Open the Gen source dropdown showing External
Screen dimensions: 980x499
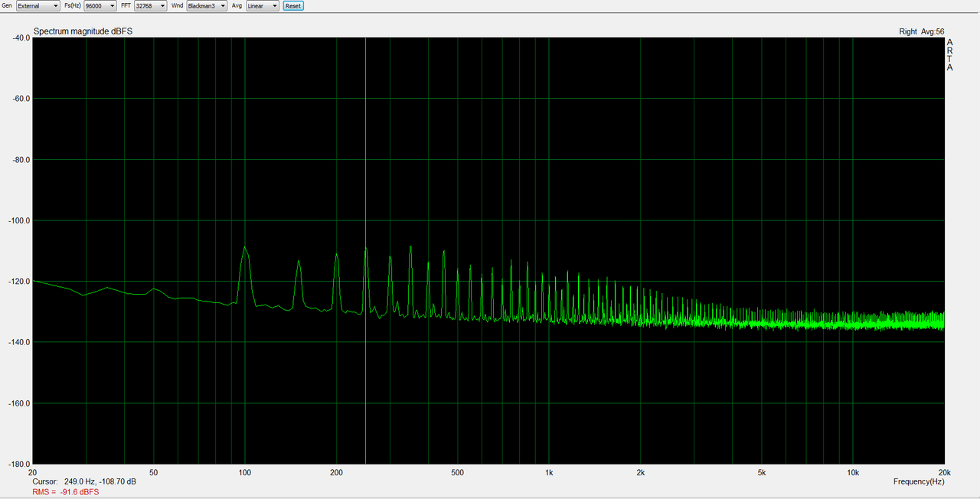tap(38, 5)
